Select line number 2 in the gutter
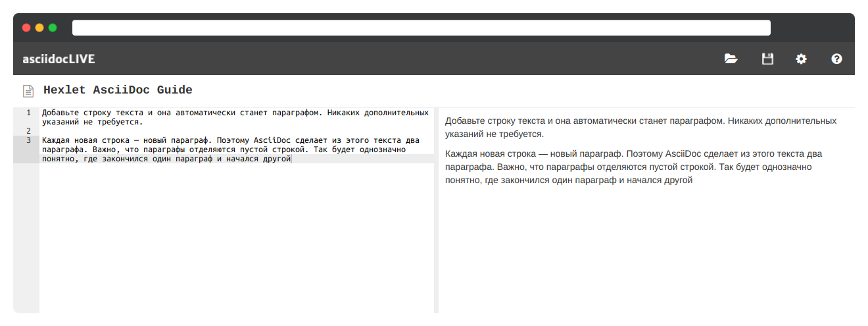The height and width of the screenshot is (326, 868). click(28, 131)
